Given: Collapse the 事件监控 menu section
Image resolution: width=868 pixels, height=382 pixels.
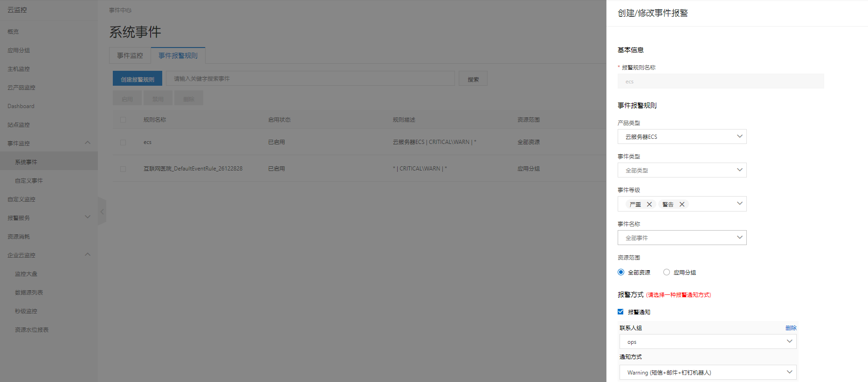Looking at the screenshot, I should pyautogui.click(x=88, y=143).
